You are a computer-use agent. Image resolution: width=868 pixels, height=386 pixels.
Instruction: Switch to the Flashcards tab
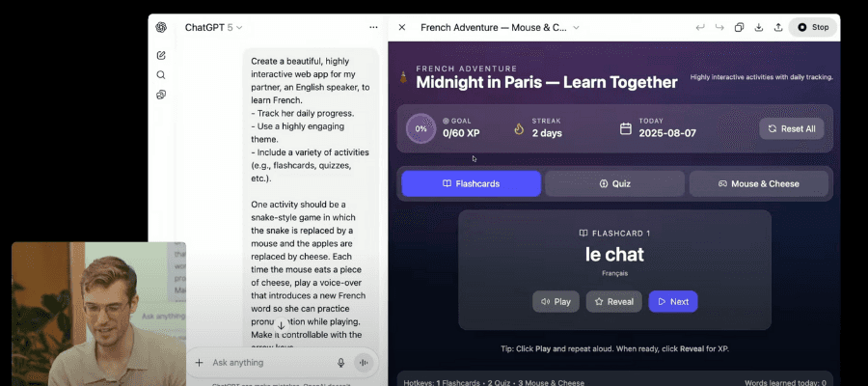tap(471, 184)
